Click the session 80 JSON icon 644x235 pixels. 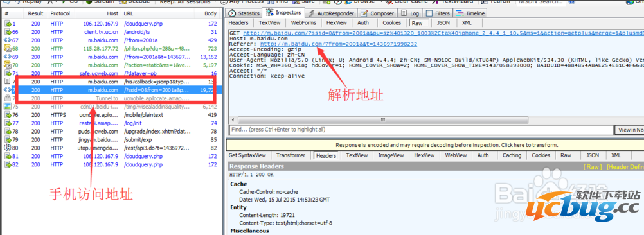point(8,148)
